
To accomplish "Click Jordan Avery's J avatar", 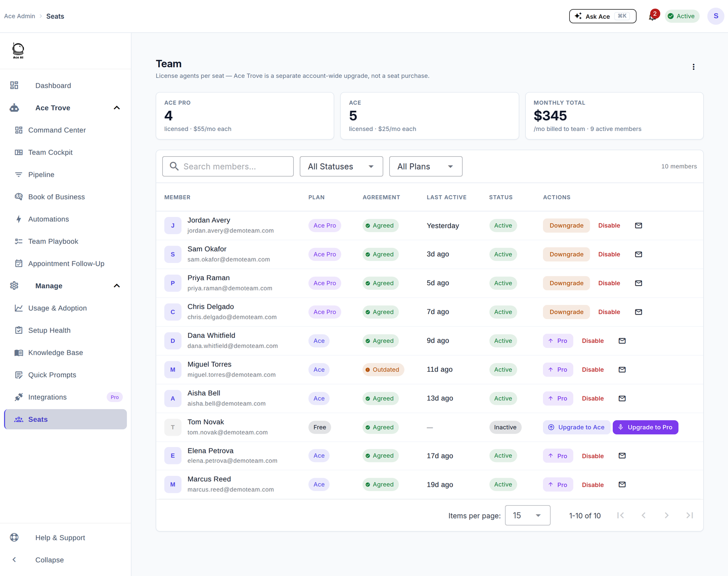I will pos(173,226).
